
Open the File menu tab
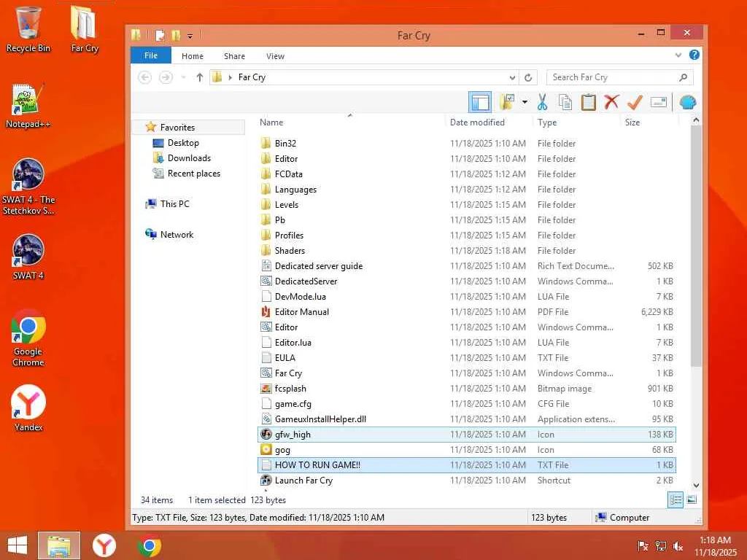coord(150,55)
